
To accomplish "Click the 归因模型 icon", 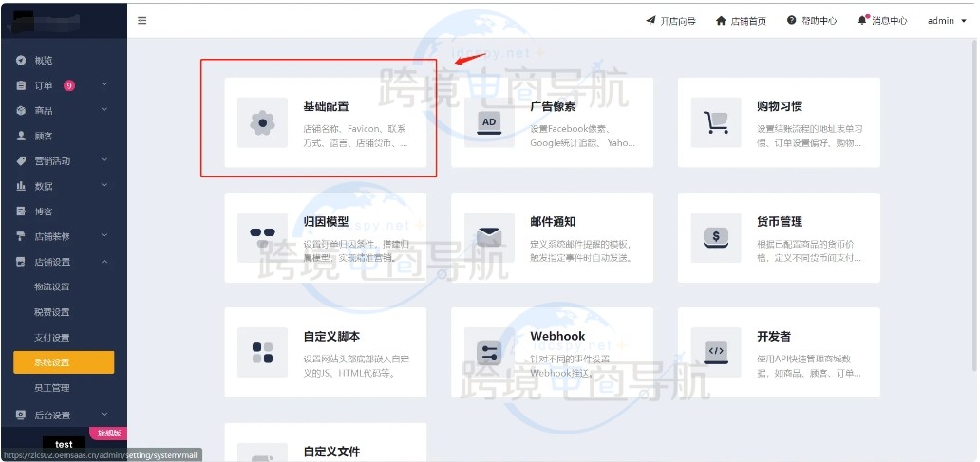I will [262, 237].
